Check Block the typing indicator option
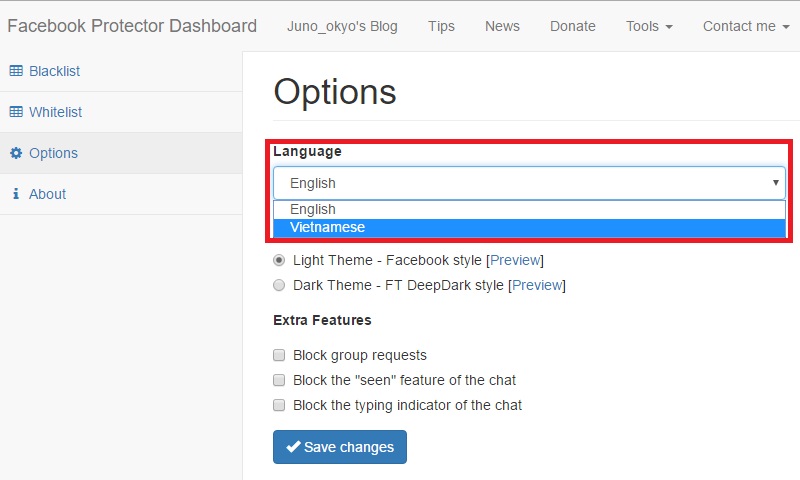Screen dimensions: 800x480 pos(279,405)
